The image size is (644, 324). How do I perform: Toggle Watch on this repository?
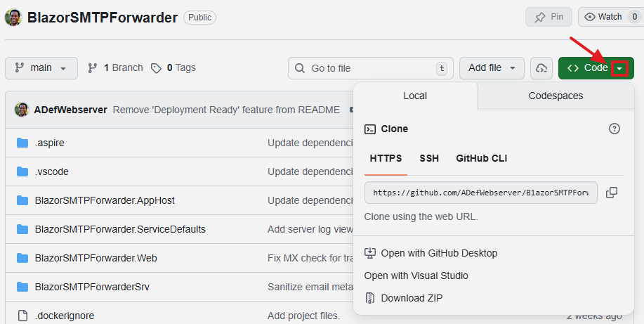(x=603, y=17)
